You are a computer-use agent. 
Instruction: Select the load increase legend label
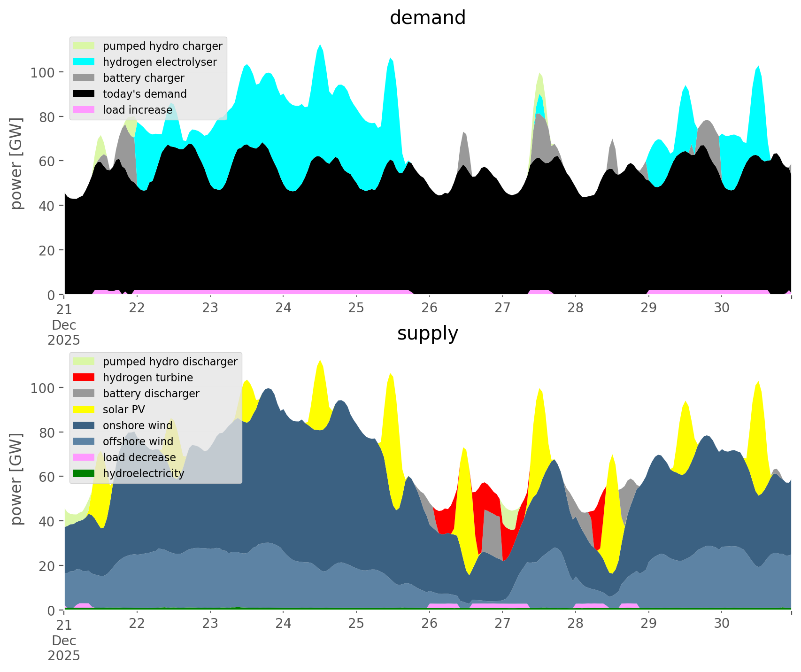click(138, 110)
